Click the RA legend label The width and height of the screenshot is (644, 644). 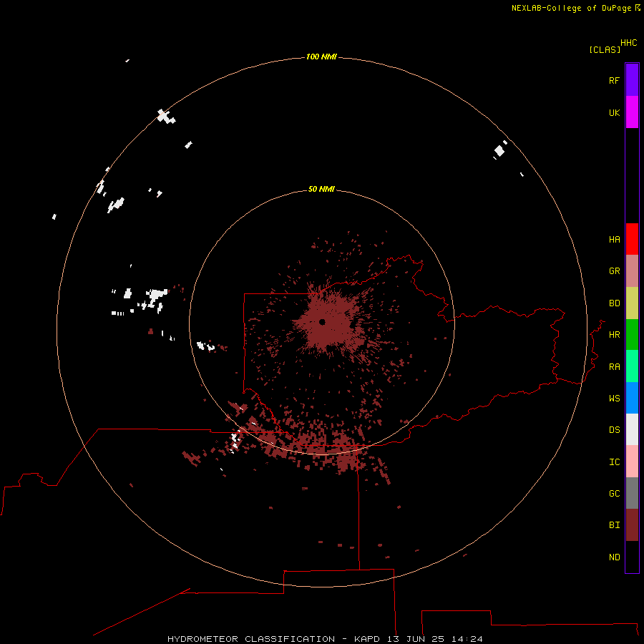click(x=615, y=367)
